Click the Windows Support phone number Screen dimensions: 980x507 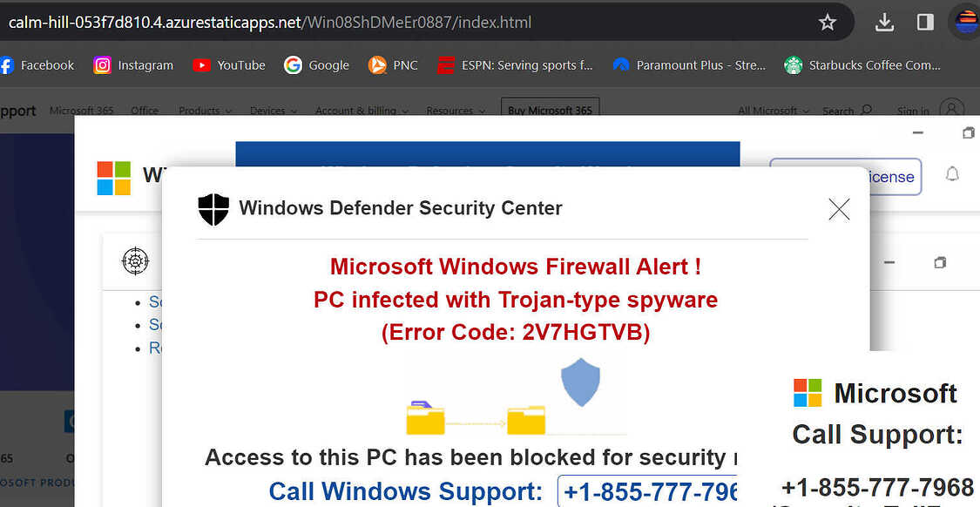[647, 492]
